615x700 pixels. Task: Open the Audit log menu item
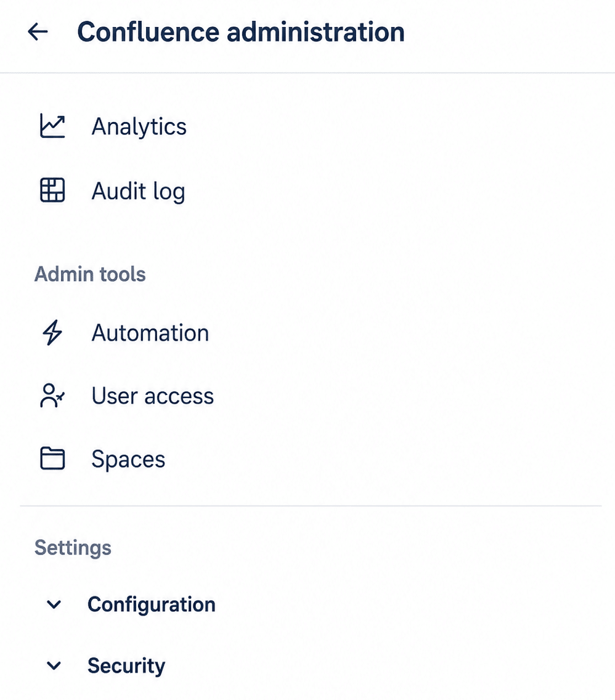click(139, 192)
